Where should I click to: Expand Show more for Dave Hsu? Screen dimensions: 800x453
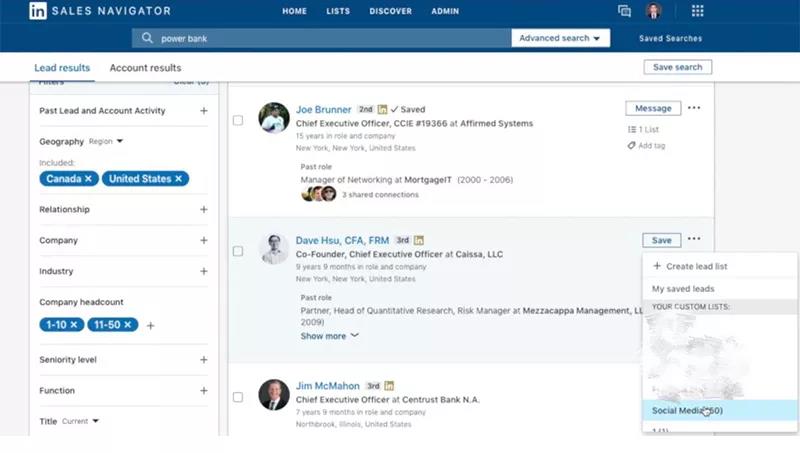point(329,336)
